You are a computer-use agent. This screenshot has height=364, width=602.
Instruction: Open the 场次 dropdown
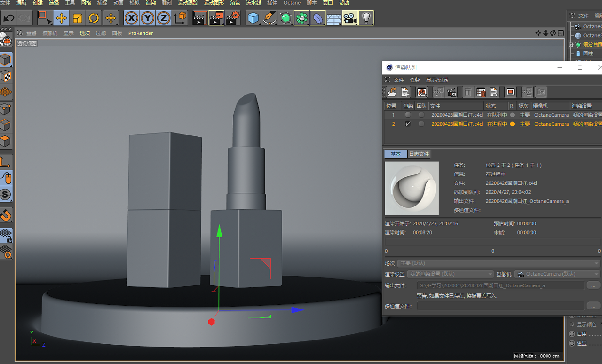pos(499,263)
